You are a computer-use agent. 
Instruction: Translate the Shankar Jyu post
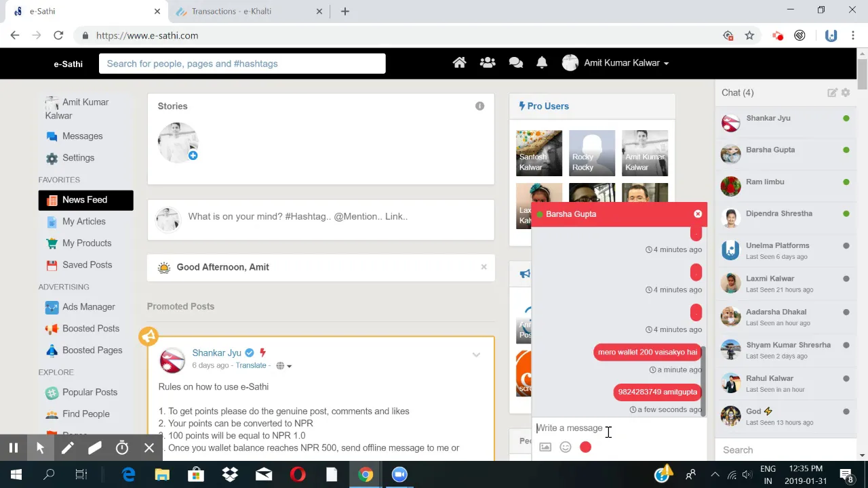click(x=251, y=365)
